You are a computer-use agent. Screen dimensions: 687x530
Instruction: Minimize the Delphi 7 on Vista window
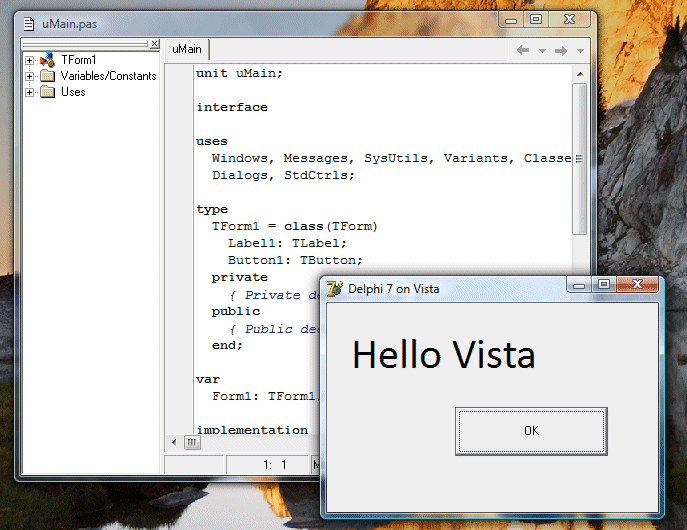click(579, 285)
